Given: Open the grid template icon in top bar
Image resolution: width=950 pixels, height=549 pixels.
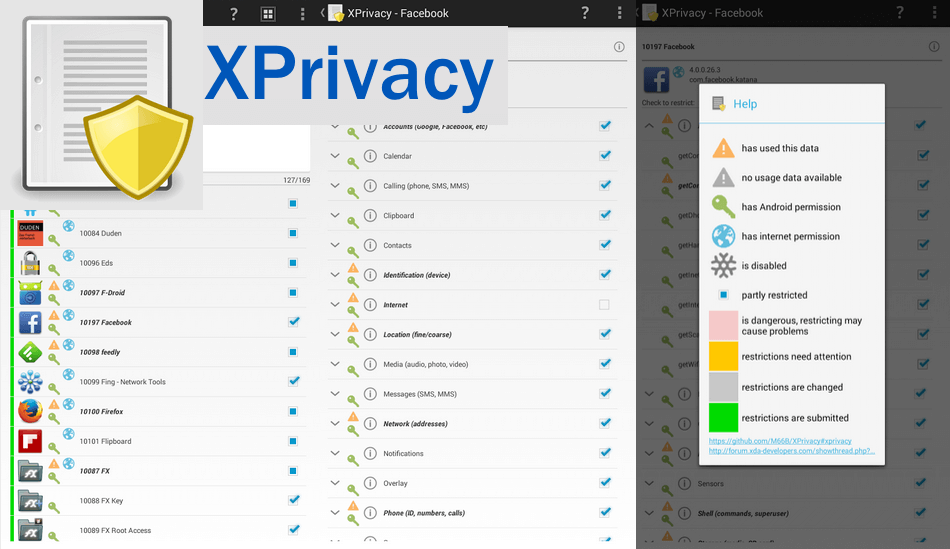Looking at the screenshot, I should coord(268,14).
